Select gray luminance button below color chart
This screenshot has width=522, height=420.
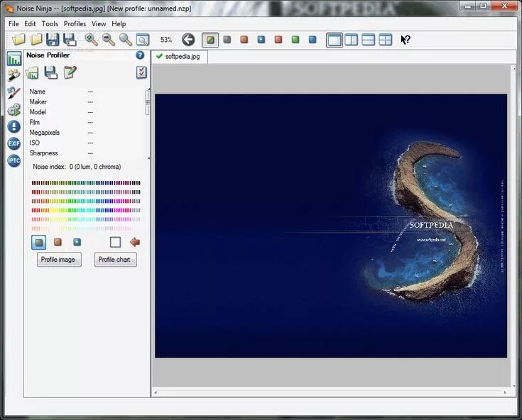tap(39, 242)
